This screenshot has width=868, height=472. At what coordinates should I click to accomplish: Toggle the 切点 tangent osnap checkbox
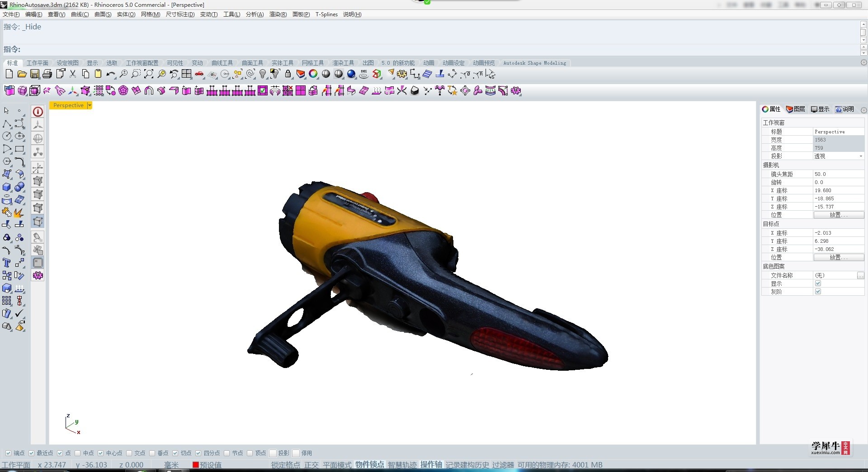pos(175,453)
